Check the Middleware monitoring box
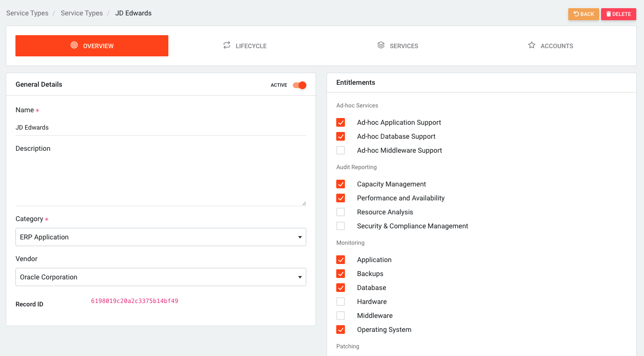644x356 pixels. [341, 316]
